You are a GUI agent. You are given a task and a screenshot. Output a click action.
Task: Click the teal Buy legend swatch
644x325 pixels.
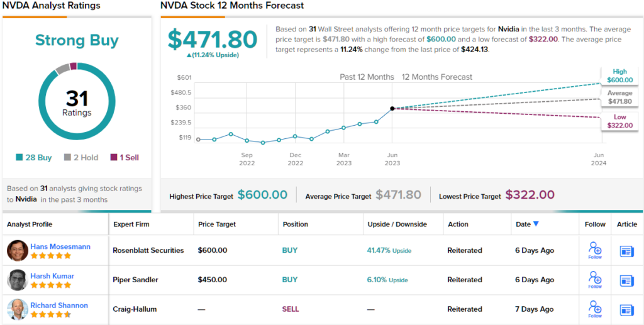click(x=21, y=158)
